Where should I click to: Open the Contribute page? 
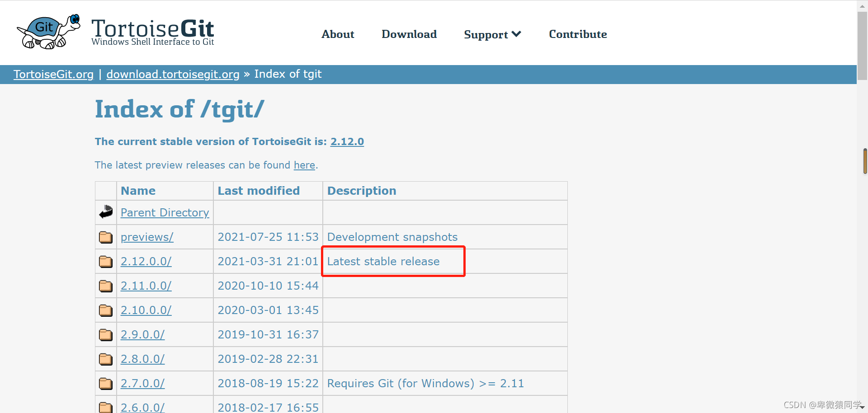[578, 34]
